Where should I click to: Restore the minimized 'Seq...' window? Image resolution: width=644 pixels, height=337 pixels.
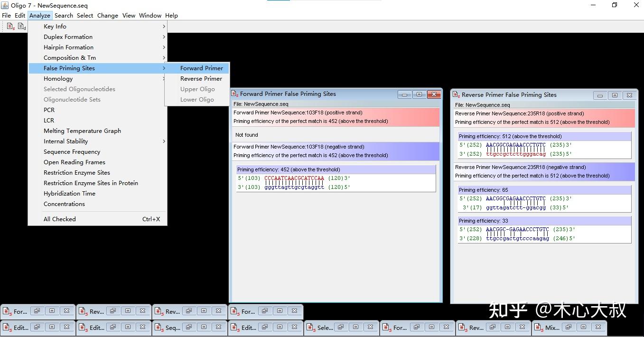click(188, 327)
